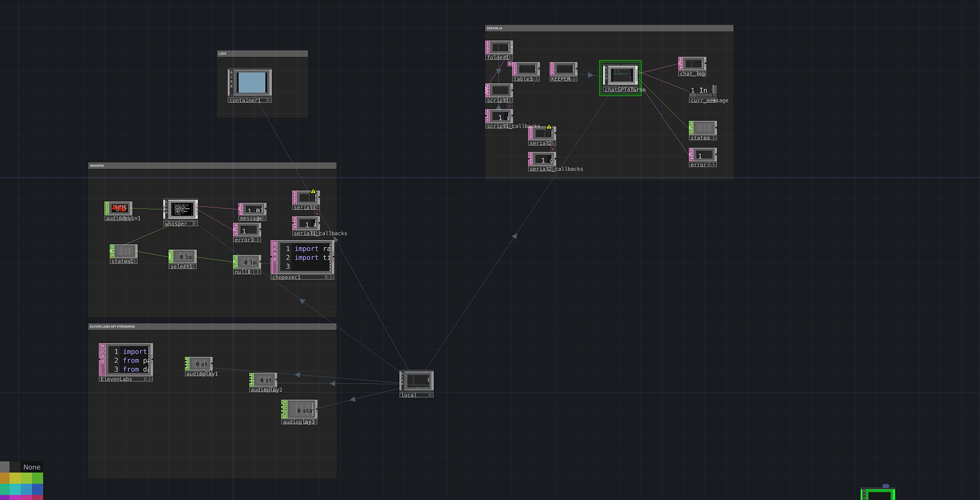This screenshot has width=980, height=500.
Task: Select the serial2_callbacks DAT node
Action: [x=542, y=159]
